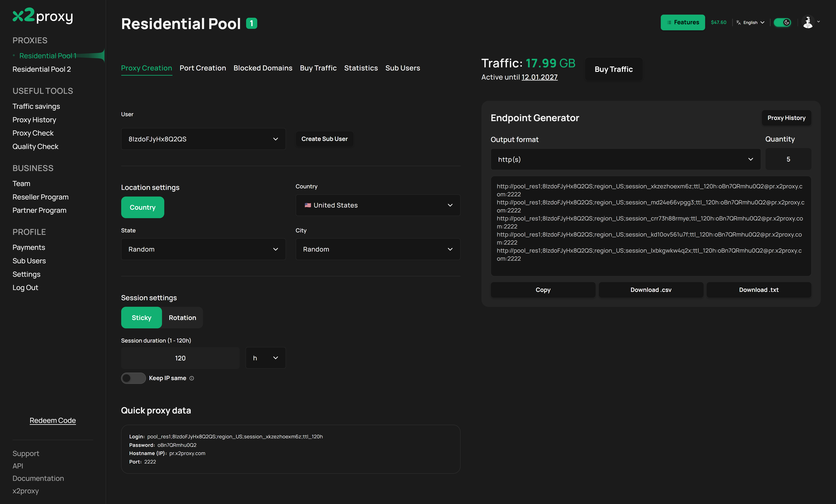
Task: Switch to the Port Creation tab
Action: (203, 68)
